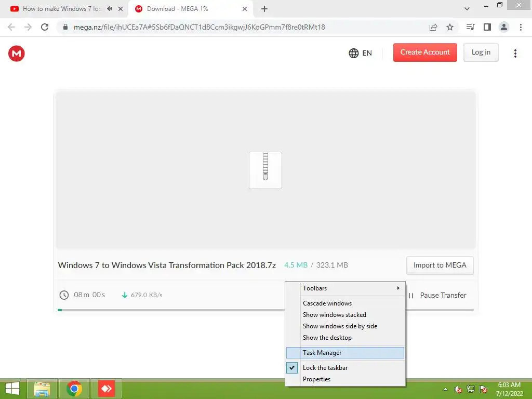Select Show windows side by side
Image resolution: width=532 pixels, height=399 pixels.
click(x=345, y=326)
